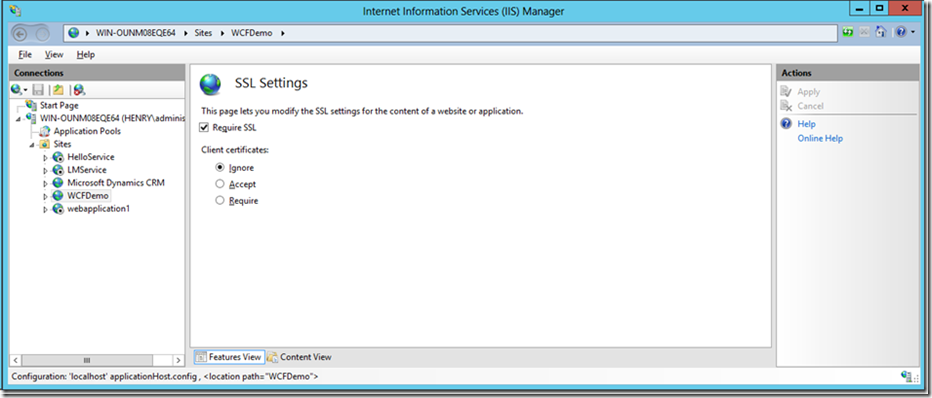Click the blue Help question-mark toolbar icon
This screenshot has width=932, height=398.
coord(901,33)
